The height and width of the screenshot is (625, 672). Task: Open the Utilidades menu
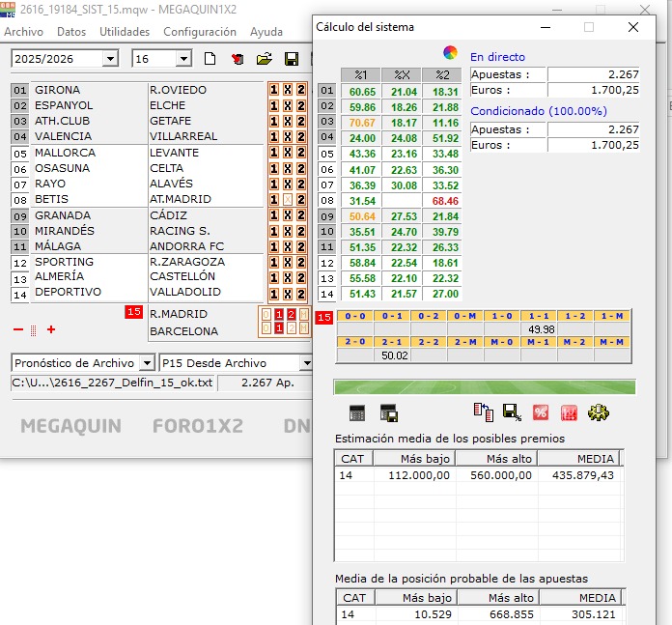click(x=125, y=32)
